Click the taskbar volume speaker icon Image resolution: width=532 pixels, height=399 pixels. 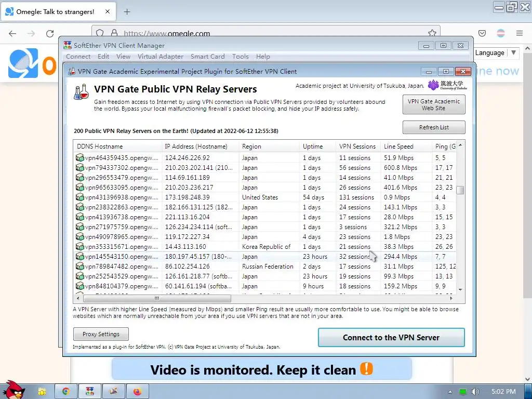coord(475,392)
